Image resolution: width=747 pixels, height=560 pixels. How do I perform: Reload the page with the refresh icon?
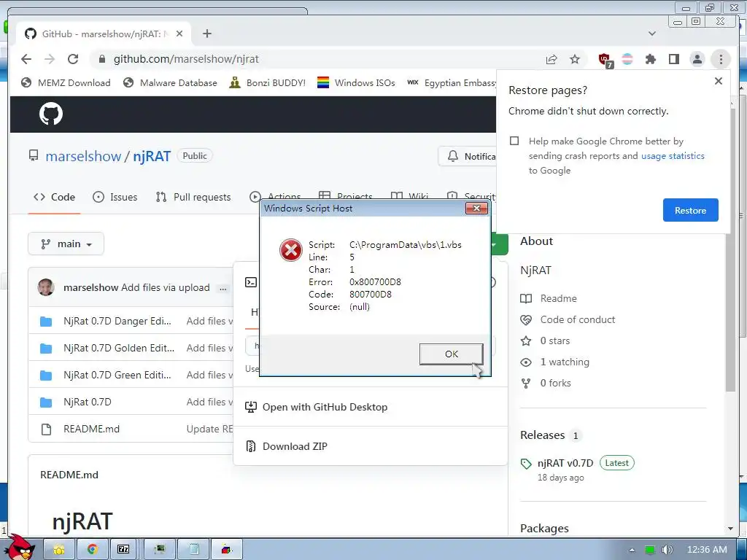(x=73, y=59)
